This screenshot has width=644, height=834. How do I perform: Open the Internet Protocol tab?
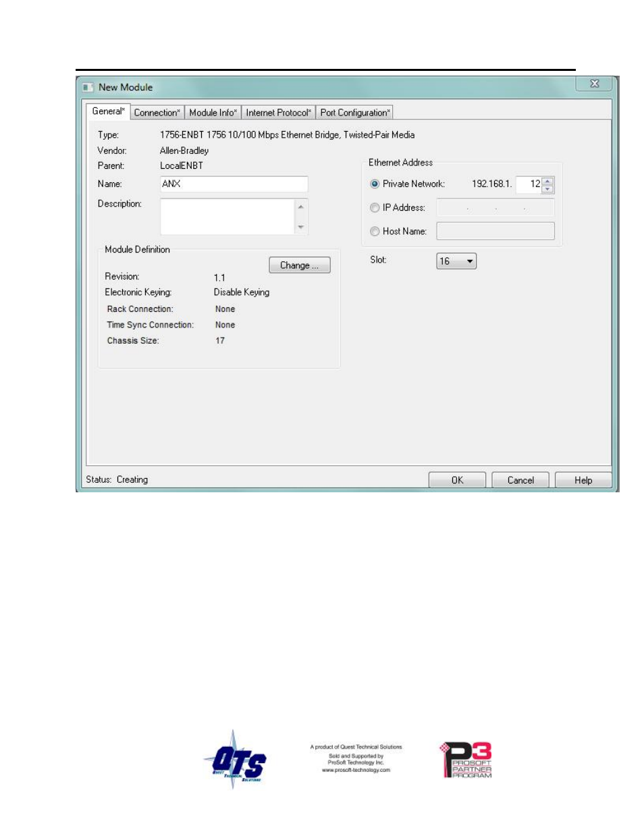(x=278, y=113)
